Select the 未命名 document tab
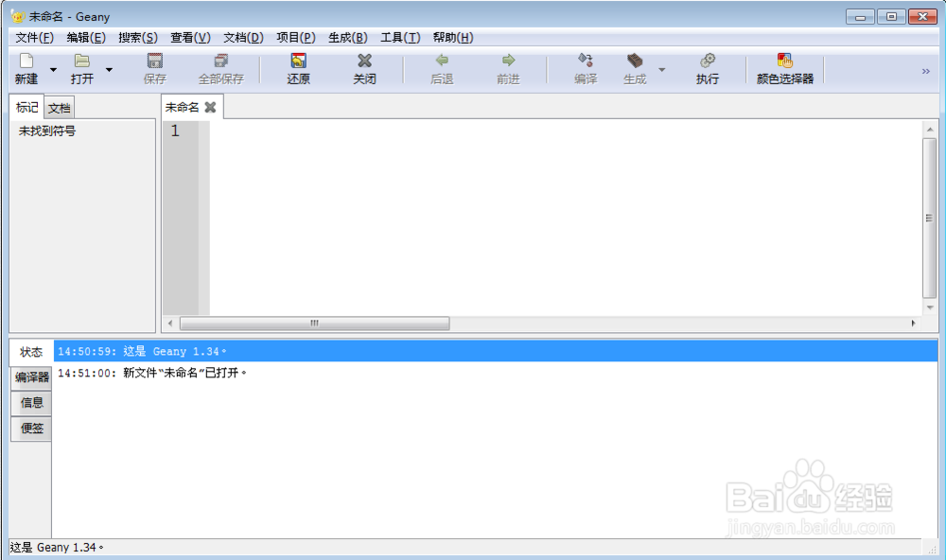946x560 pixels. (x=182, y=108)
